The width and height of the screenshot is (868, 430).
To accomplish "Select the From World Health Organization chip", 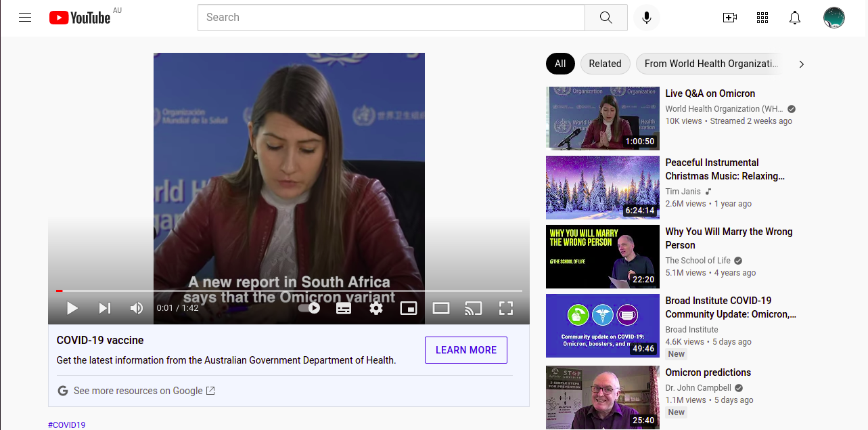I will coord(710,64).
